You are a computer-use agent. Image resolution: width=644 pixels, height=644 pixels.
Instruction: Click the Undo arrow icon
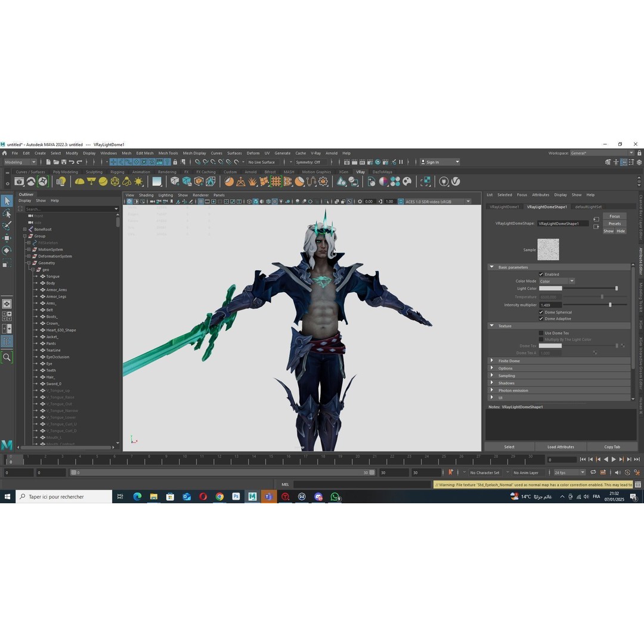[x=72, y=162]
